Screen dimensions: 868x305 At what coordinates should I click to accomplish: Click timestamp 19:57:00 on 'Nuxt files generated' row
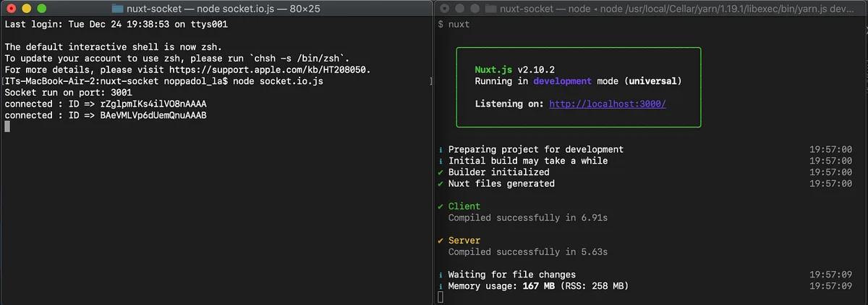pyautogui.click(x=831, y=183)
